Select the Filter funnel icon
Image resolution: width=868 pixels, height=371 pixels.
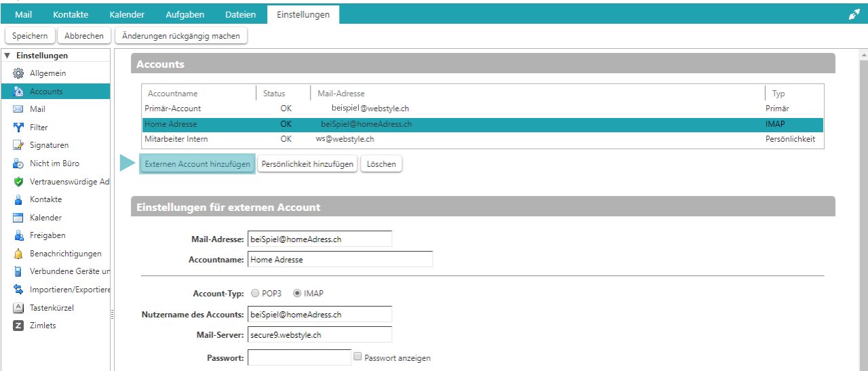click(x=19, y=128)
